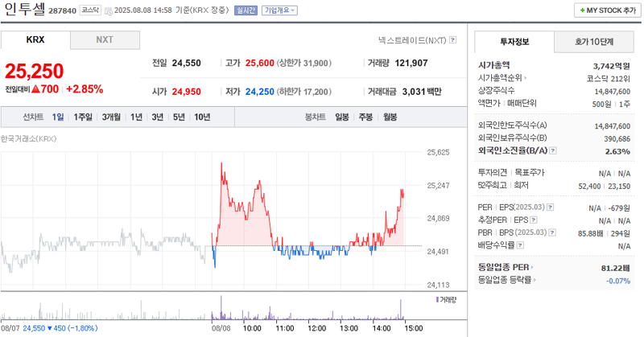Show the 월봉 candlestick chart

pyautogui.click(x=390, y=117)
